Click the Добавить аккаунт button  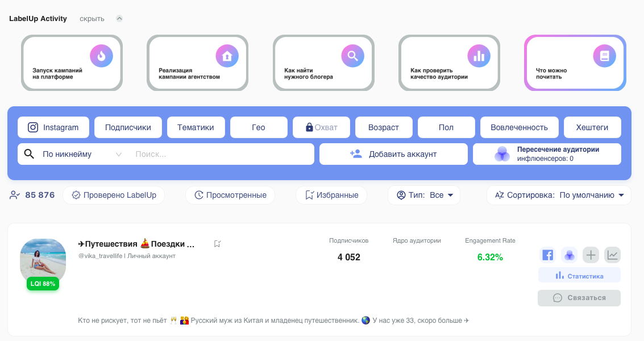click(393, 154)
